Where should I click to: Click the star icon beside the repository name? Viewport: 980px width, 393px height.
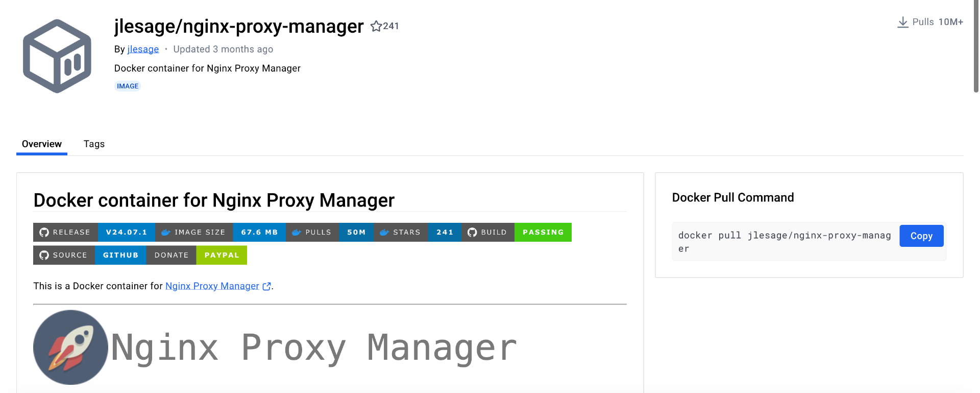tap(376, 26)
